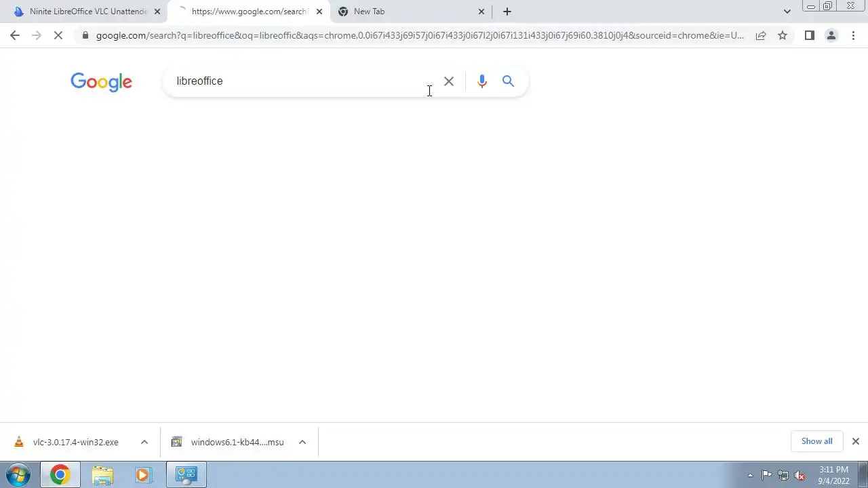The height and width of the screenshot is (488, 868).
Task: Click the padlock site info icon
Action: 85,35
